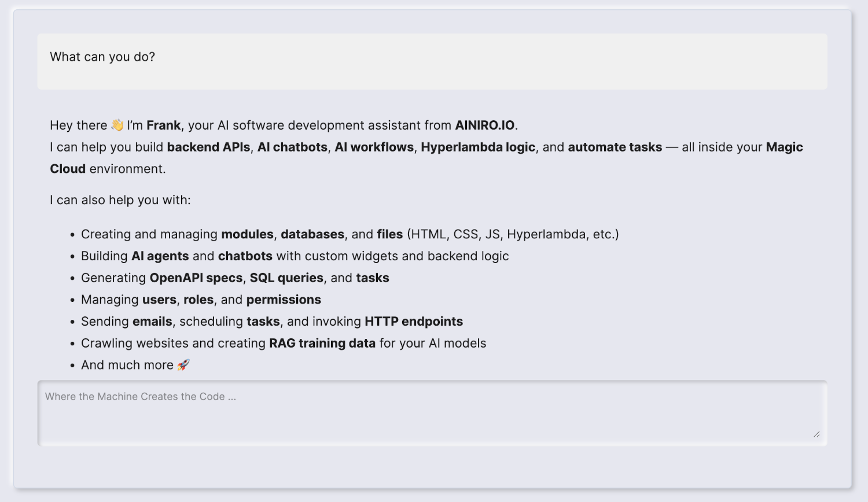868x502 pixels.
Task: Click the rocket emoji after 'And much more'
Action: coord(184,364)
